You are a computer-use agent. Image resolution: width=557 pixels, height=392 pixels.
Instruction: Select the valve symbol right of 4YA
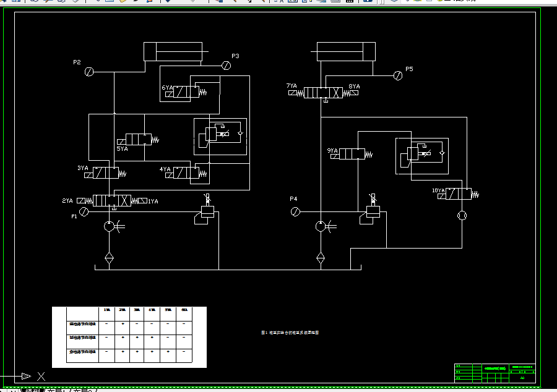tap(186, 173)
